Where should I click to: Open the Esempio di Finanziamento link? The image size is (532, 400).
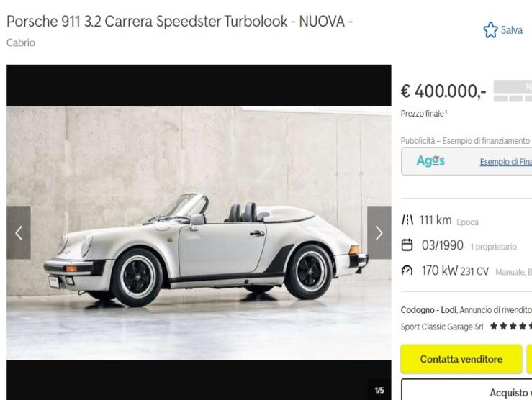point(505,162)
